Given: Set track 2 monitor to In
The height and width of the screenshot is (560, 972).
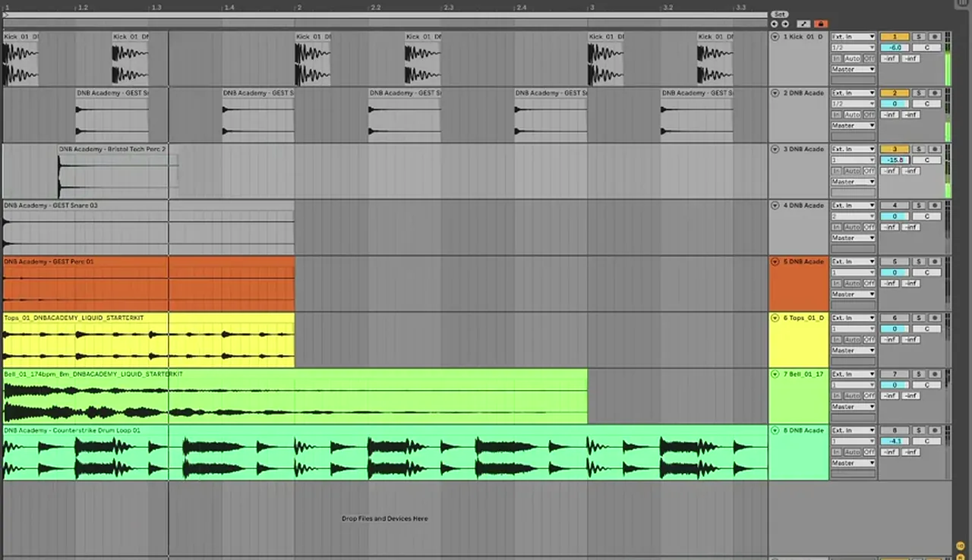Looking at the screenshot, I should coord(836,115).
